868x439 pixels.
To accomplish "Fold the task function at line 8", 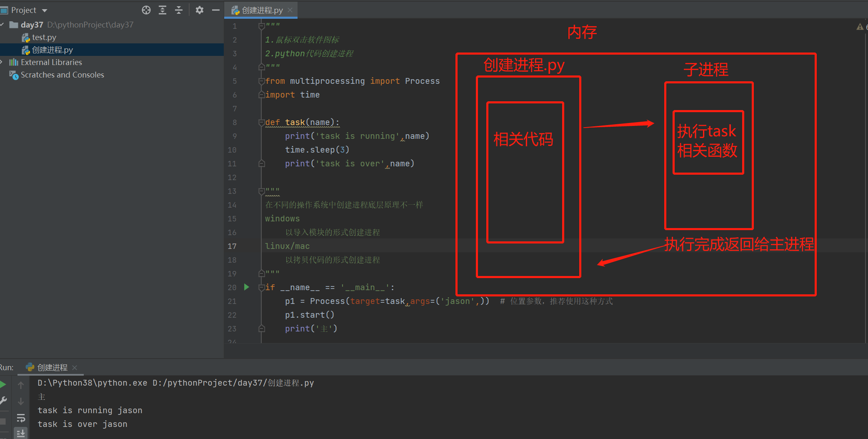I will click(x=262, y=122).
